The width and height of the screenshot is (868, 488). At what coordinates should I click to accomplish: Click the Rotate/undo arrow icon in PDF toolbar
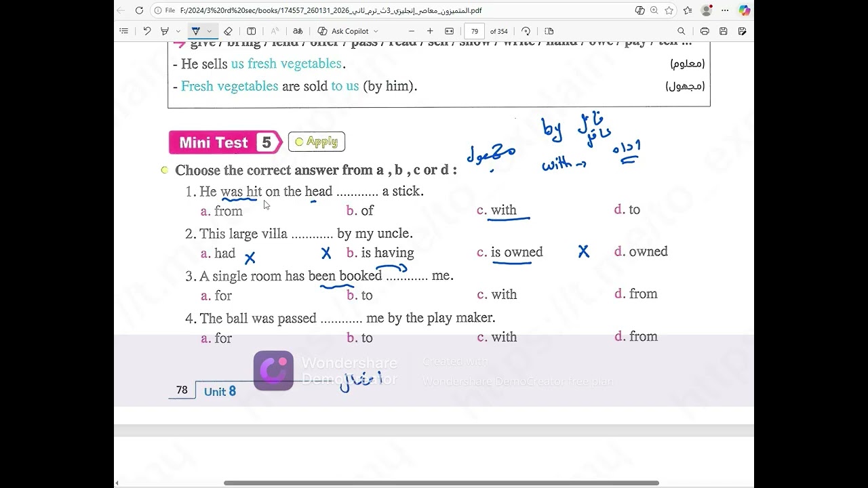pos(146,31)
